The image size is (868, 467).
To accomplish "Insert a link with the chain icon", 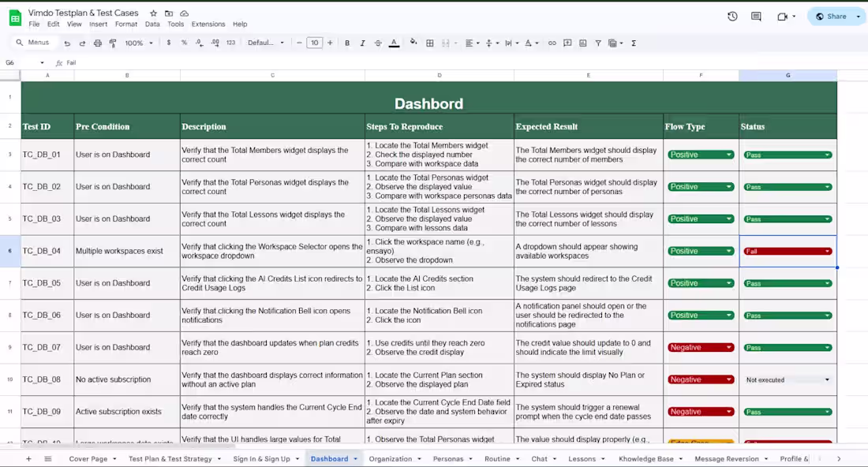I will point(552,43).
